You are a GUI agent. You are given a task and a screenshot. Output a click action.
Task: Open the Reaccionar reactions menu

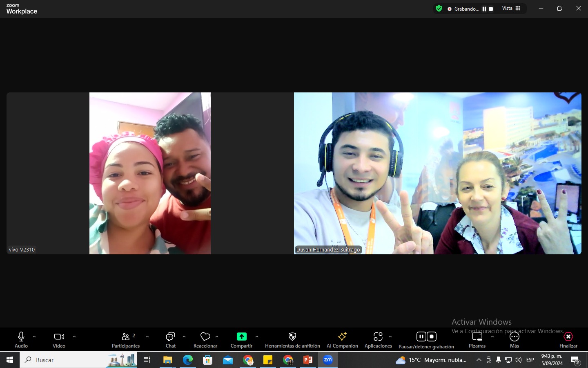click(x=205, y=339)
